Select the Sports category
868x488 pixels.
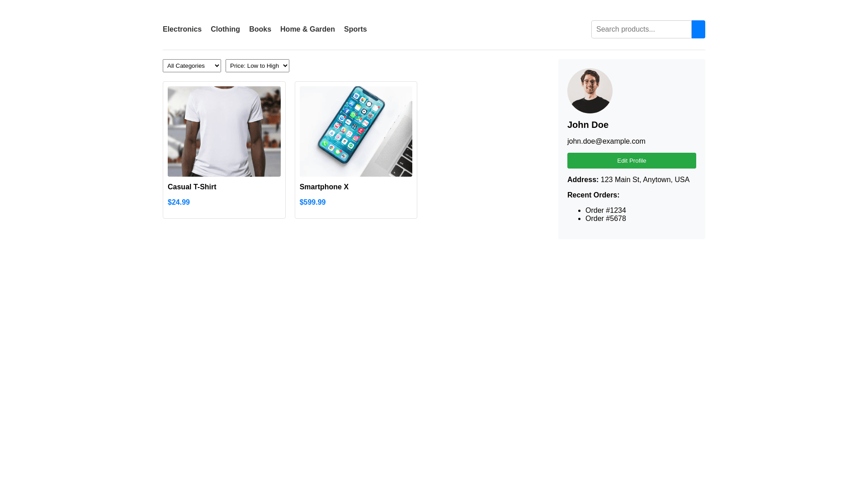355,29
